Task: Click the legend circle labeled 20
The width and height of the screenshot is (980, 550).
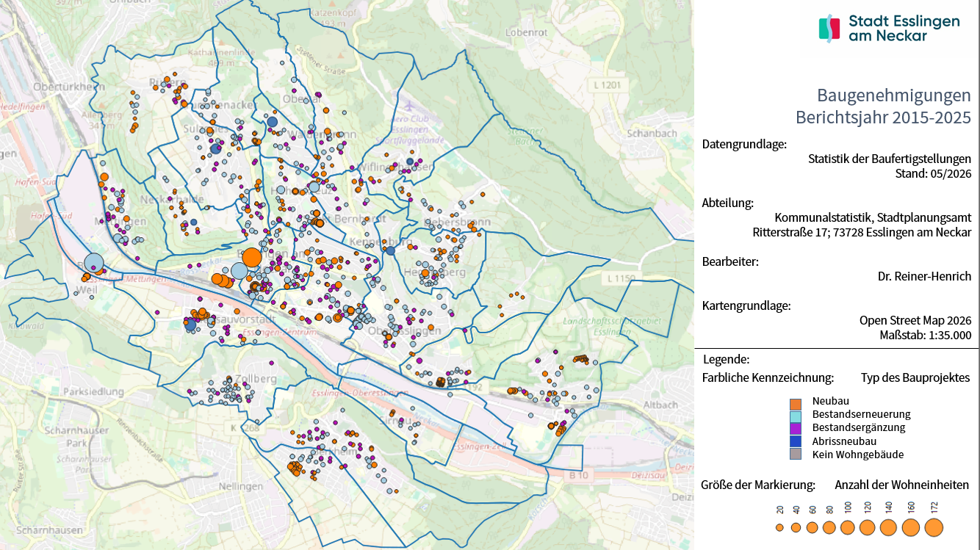Action: pos(779,527)
